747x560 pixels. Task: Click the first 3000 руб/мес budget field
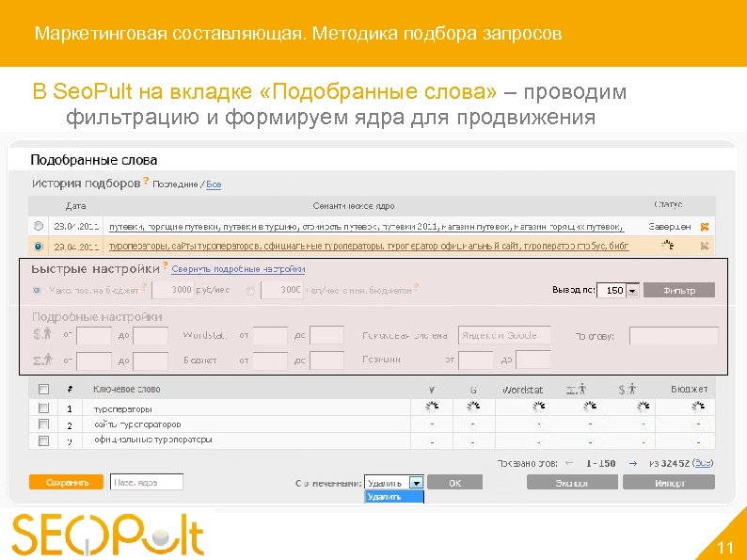click(x=173, y=290)
